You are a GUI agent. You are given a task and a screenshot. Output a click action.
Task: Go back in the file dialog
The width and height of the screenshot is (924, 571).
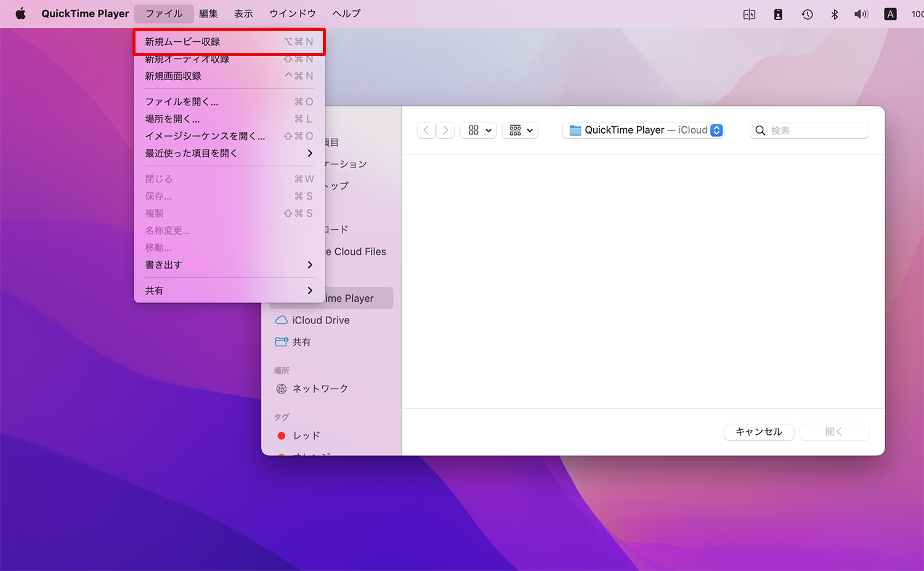coord(426,131)
